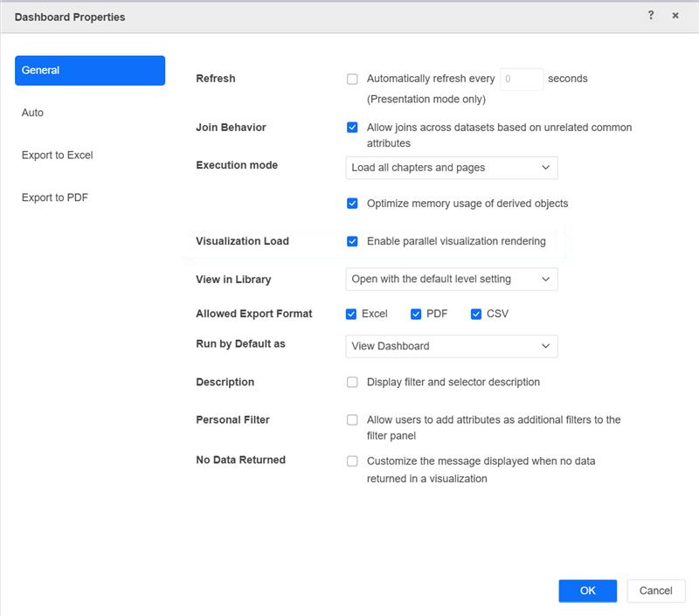This screenshot has height=616, width=699.
Task: Open Run by Default as dropdown
Action: coord(452,346)
